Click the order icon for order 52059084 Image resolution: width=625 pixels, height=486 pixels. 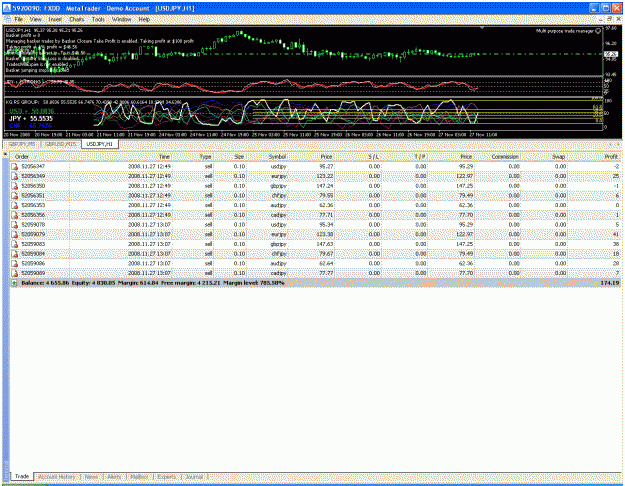click(x=14, y=254)
